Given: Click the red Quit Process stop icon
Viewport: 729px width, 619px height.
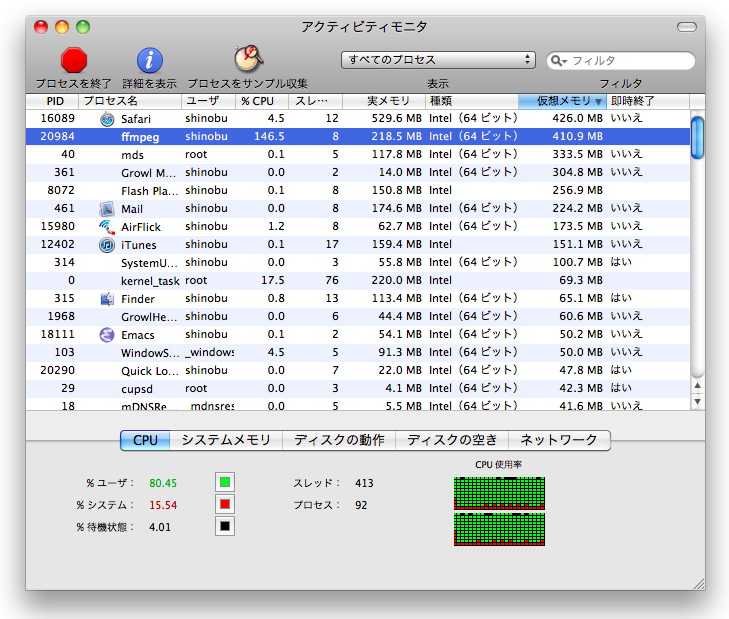Looking at the screenshot, I should (x=73, y=60).
